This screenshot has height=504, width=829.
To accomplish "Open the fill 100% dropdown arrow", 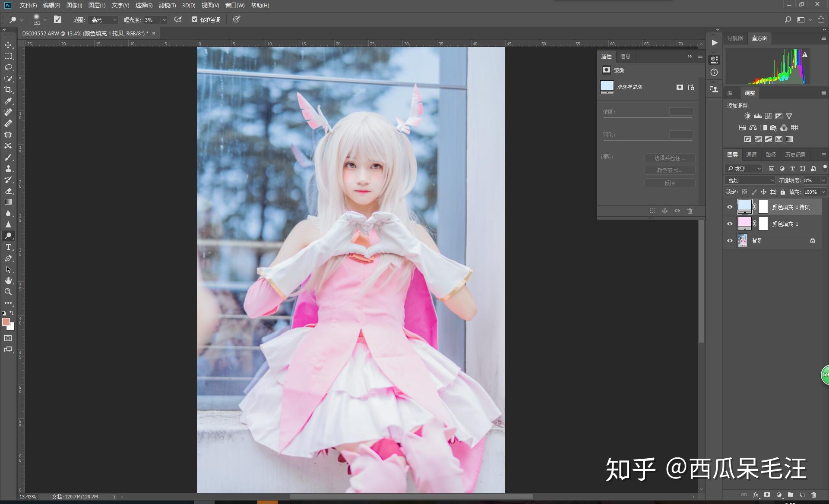I will point(823,192).
